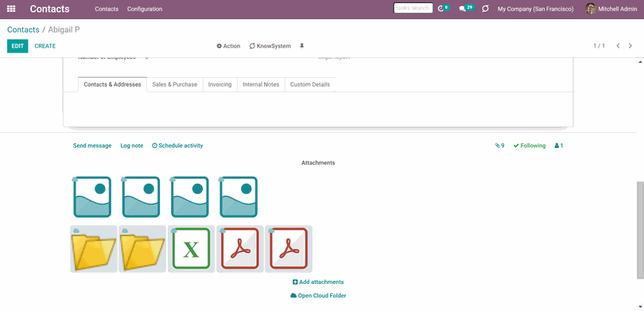Open the first image attachment thumbnail

tap(92, 196)
